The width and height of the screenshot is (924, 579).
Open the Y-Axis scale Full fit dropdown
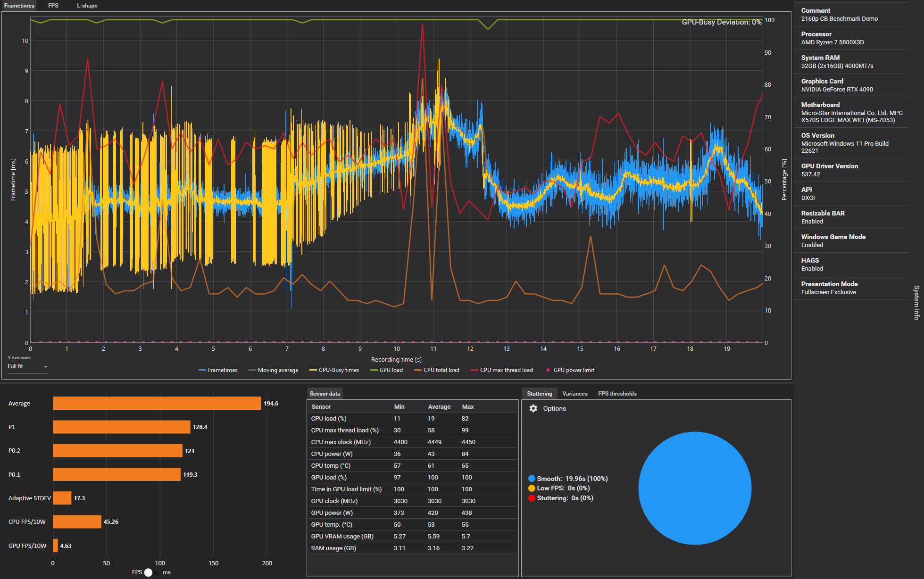tap(27, 366)
